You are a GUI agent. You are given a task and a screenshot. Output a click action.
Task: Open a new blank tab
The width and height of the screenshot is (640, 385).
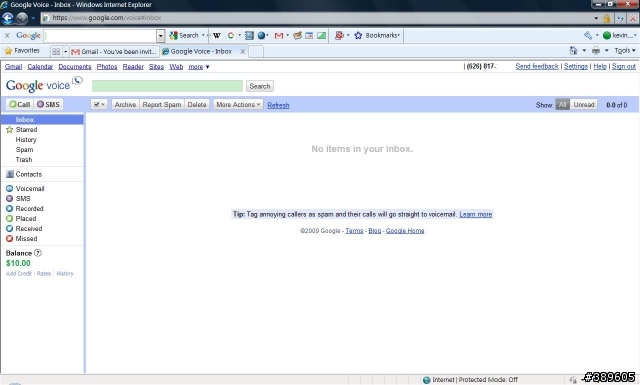point(256,51)
